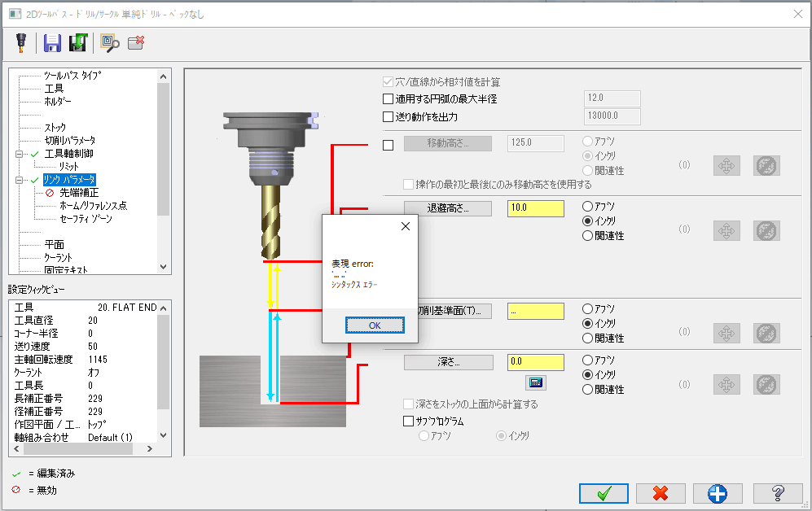
Task: Click the blue floppy disk save icon
Action: click(53, 43)
